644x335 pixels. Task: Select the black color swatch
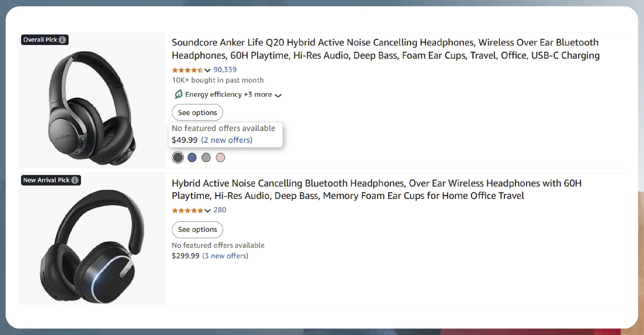[178, 157]
